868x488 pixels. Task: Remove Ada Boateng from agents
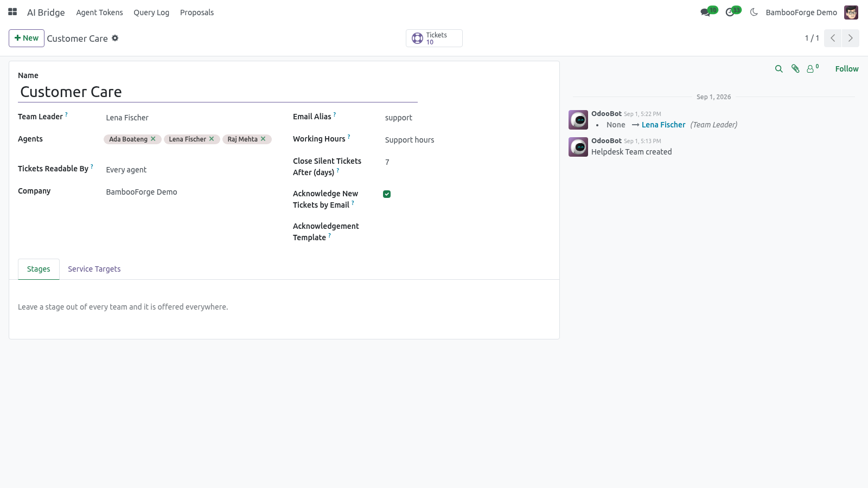coord(153,139)
